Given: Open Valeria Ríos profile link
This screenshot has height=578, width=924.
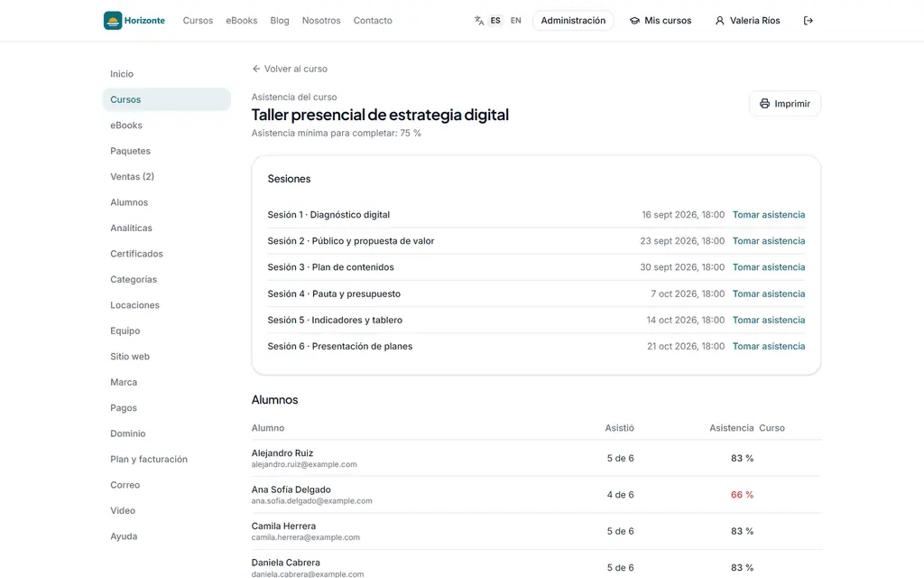Looking at the screenshot, I should [x=747, y=21].
